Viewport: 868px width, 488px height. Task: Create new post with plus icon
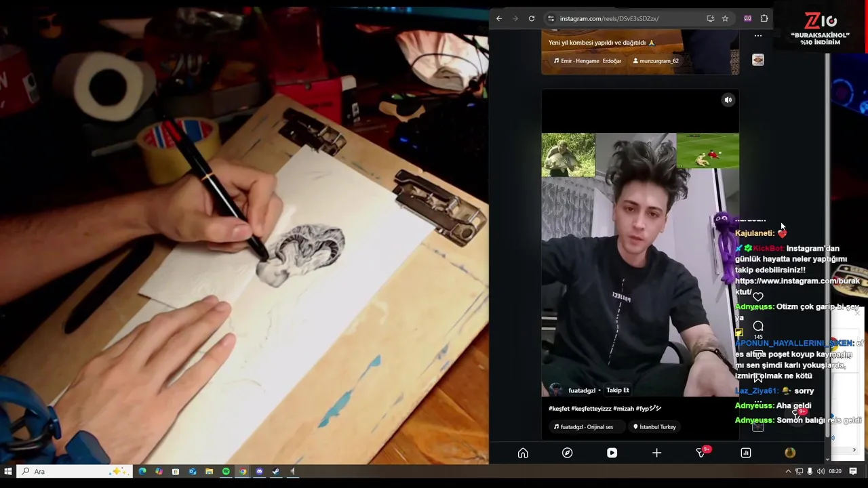coord(656,453)
